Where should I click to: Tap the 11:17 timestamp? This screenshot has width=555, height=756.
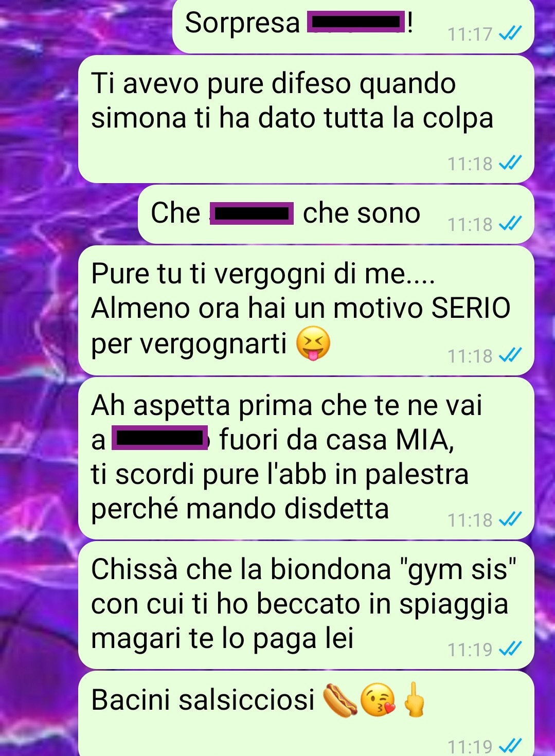coord(470,34)
